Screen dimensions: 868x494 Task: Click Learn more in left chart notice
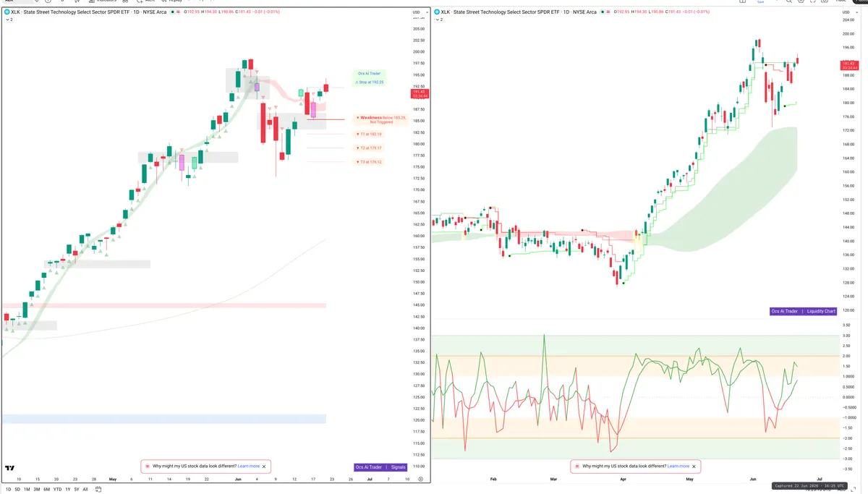248,467
